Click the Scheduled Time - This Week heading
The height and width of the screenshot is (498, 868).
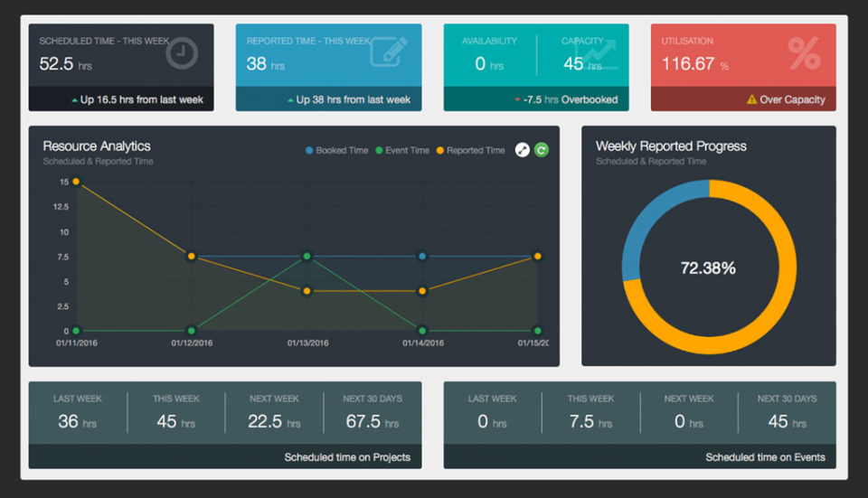point(104,41)
